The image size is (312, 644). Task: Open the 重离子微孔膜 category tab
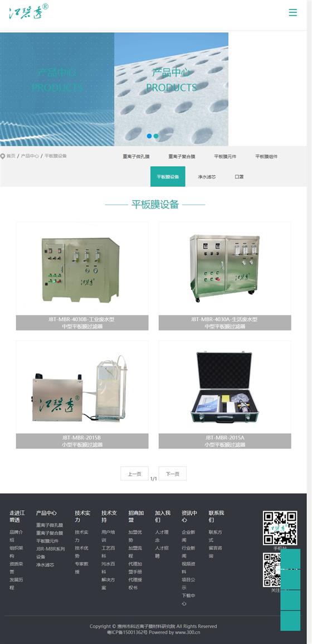click(136, 157)
